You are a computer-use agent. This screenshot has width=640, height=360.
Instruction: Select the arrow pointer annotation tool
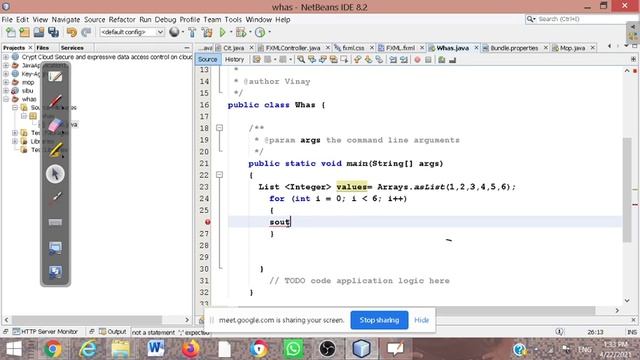(55, 174)
